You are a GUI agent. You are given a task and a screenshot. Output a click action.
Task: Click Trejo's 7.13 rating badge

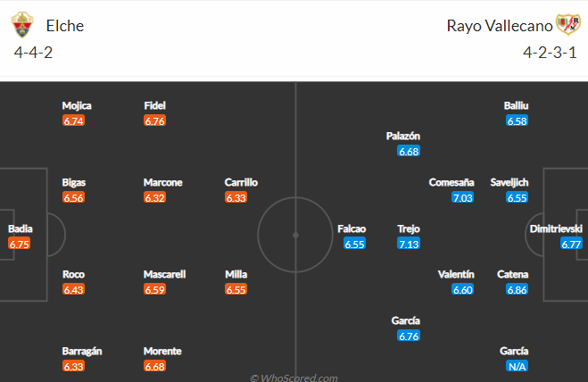click(x=409, y=244)
